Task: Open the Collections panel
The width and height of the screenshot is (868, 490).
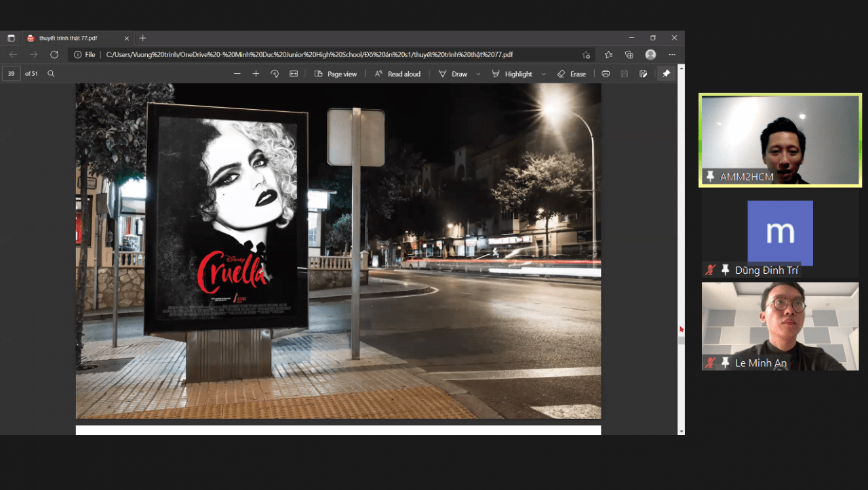Action: [x=629, y=54]
